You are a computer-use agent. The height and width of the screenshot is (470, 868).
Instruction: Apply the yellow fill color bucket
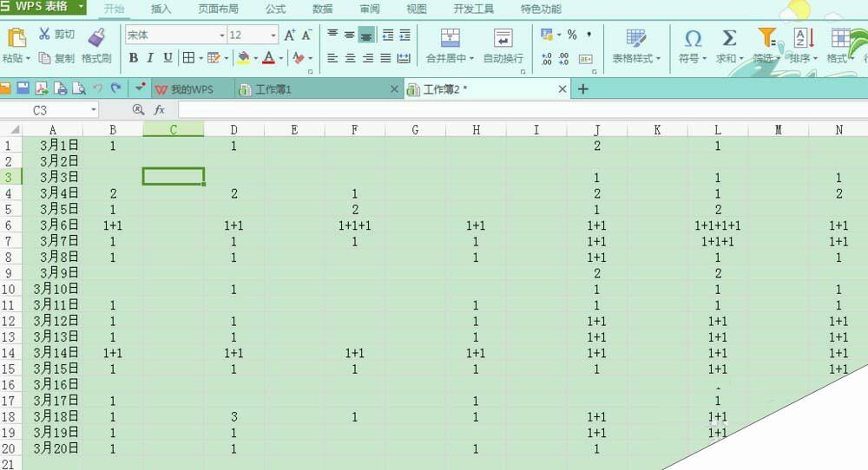pyautogui.click(x=244, y=57)
